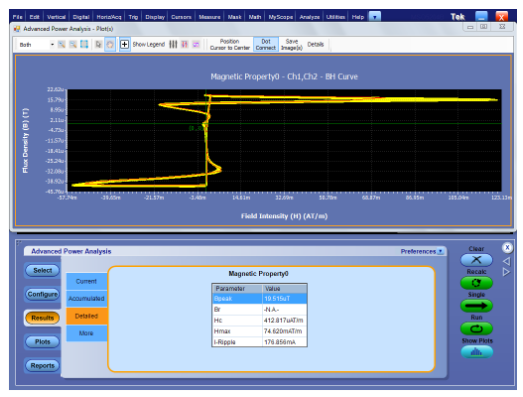Image resolution: width=523 pixels, height=397 pixels.
Task: Click the horizontal cursors purple icon
Action: 196,44
